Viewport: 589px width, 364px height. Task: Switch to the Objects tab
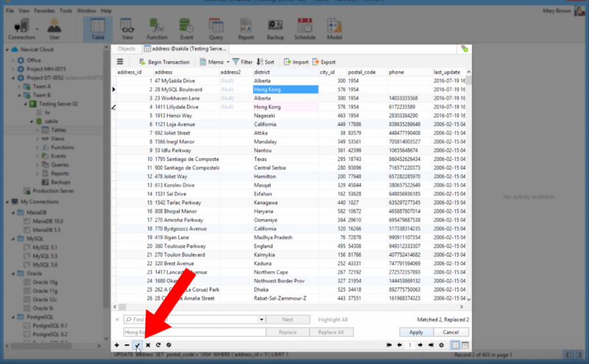coord(126,49)
